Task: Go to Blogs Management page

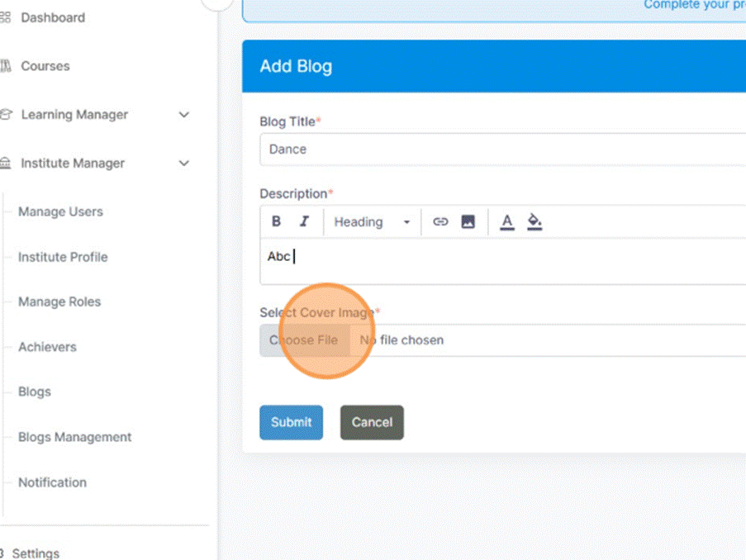Action: click(x=74, y=437)
